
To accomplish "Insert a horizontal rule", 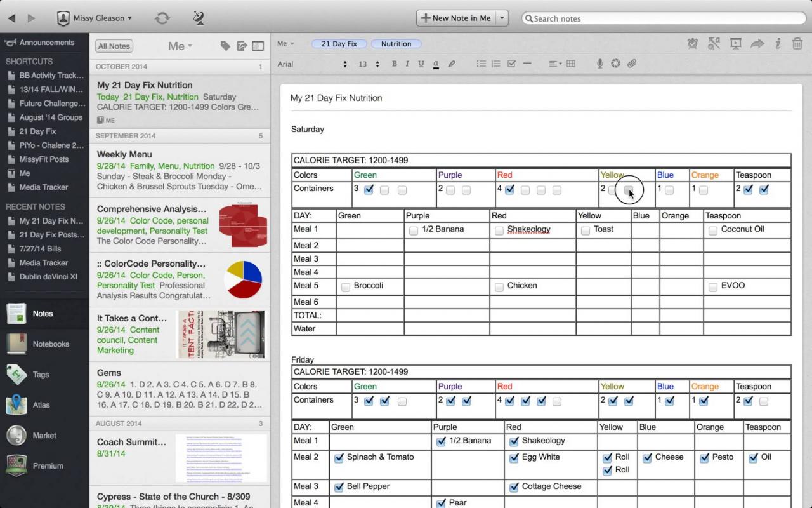I will click(x=527, y=63).
